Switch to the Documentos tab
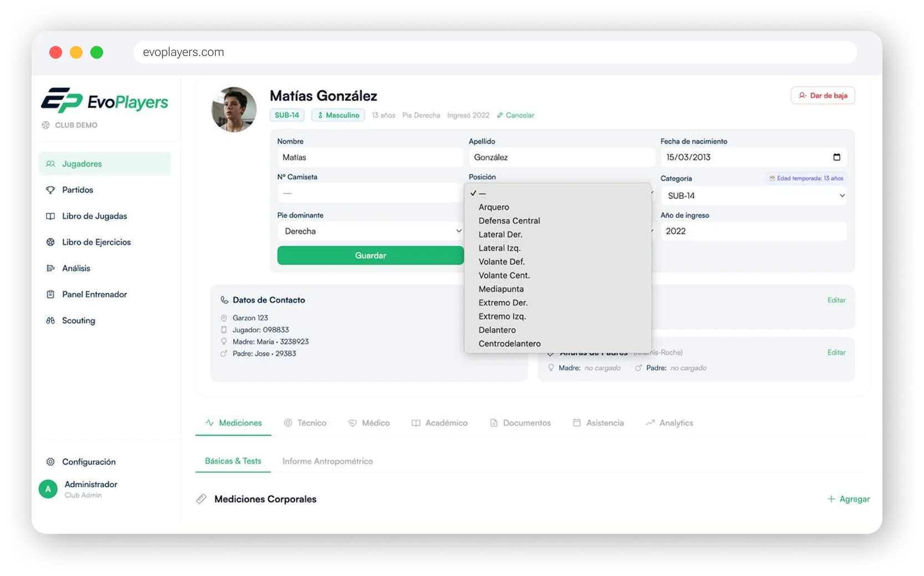 click(x=520, y=423)
